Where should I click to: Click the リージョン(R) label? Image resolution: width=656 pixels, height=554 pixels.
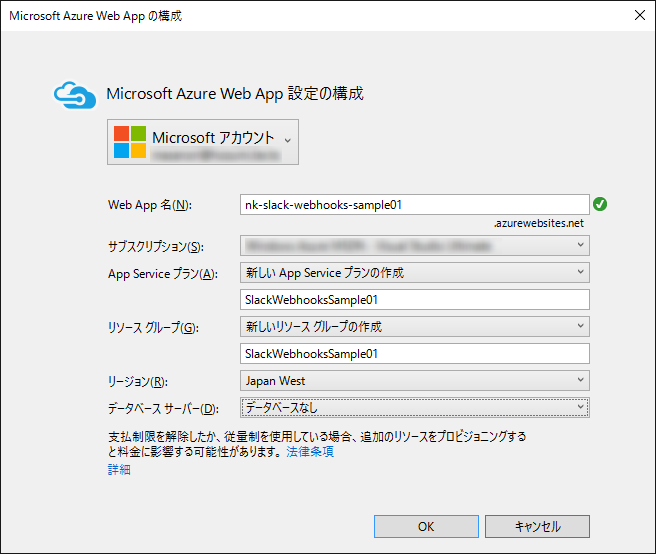coord(138,382)
